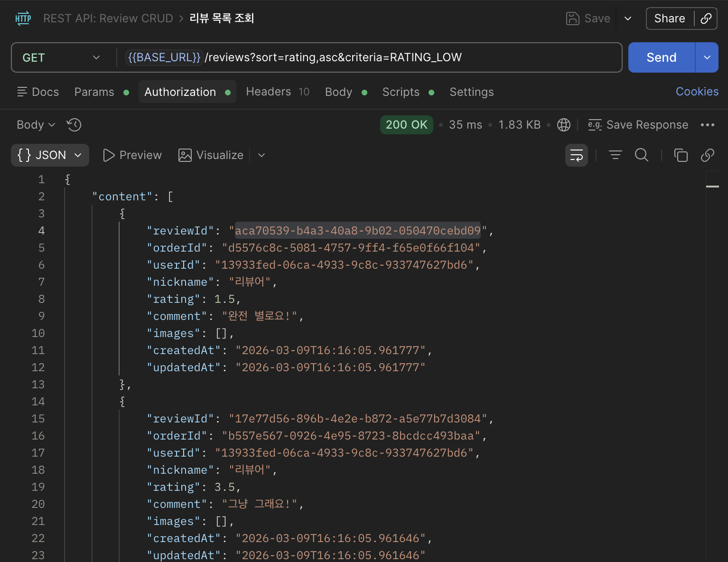The width and height of the screenshot is (728, 562).
Task: Click Save Response button
Action: coord(638,125)
